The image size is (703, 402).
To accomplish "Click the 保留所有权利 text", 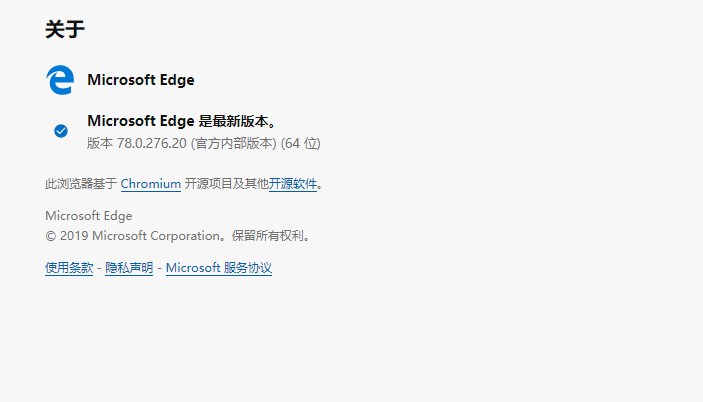I will [x=268, y=236].
